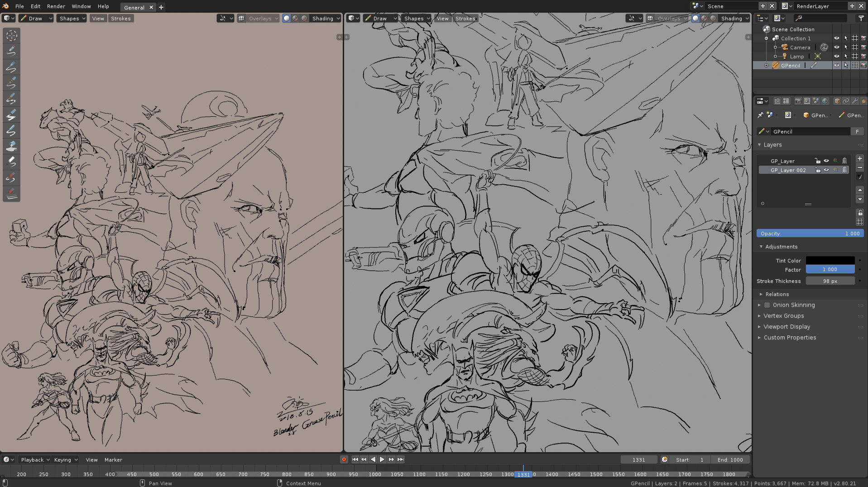Open the World properties tab icon

(x=825, y=101)
